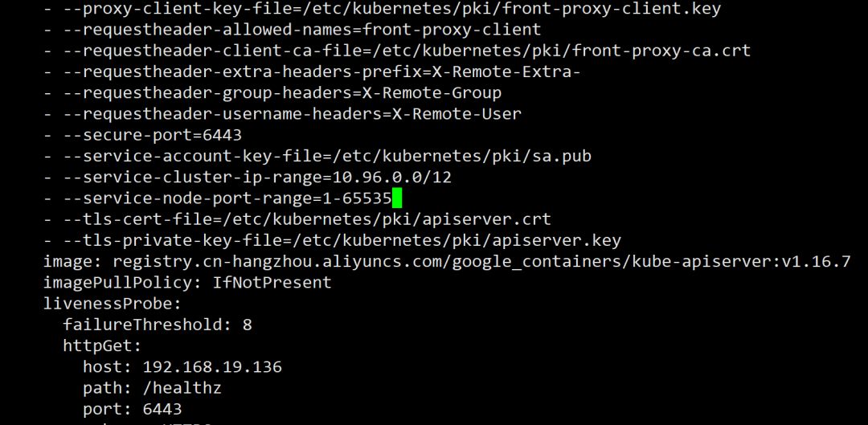Place cursor on the --requestheader-extra-headers-prefix line
Screen dimensions: 868x425
tap(312, 72)
